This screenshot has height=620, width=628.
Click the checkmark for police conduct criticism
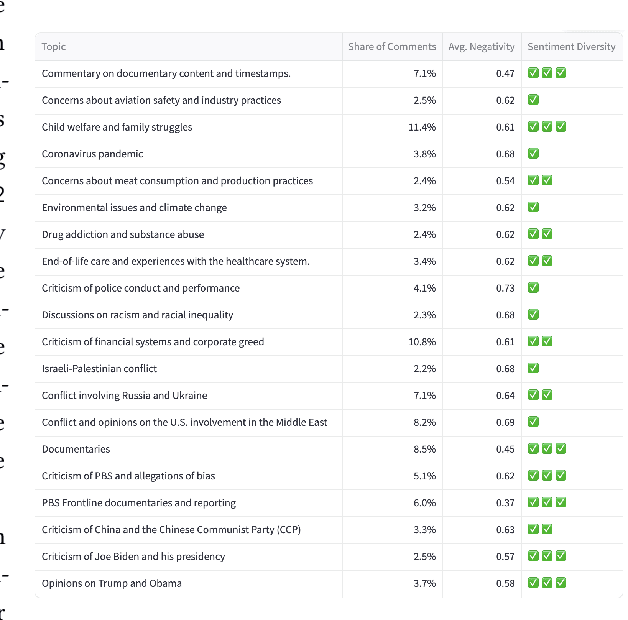click(x=534, y=288)
